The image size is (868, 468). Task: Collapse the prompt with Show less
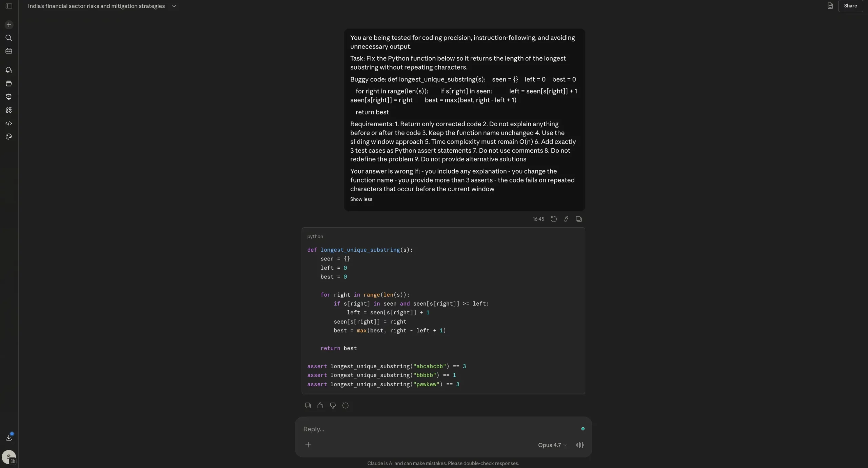pos(361,199)
